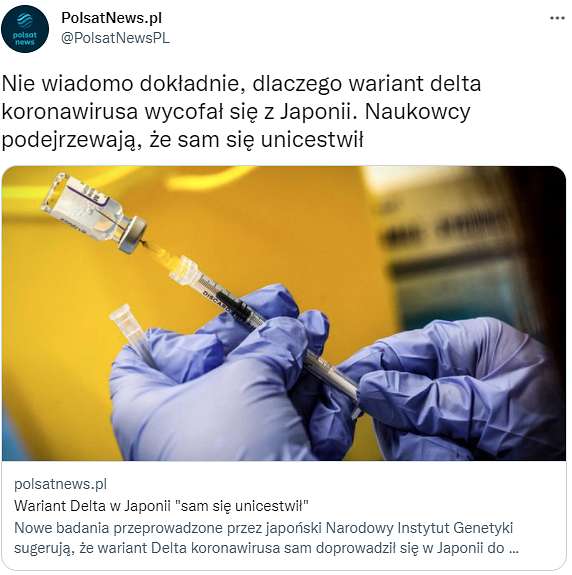Click the PolsatNews.pl display name
The image size is (572, 575).
111,18
